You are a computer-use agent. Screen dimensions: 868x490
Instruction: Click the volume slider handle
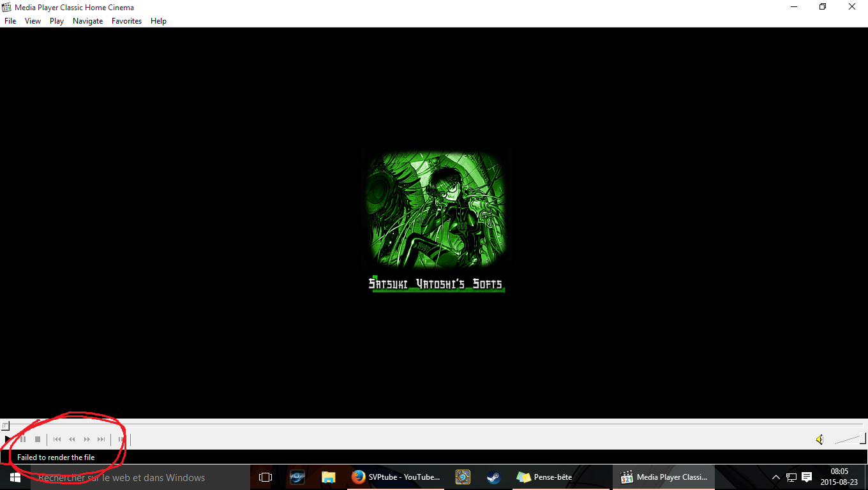(x=863, y=438)
